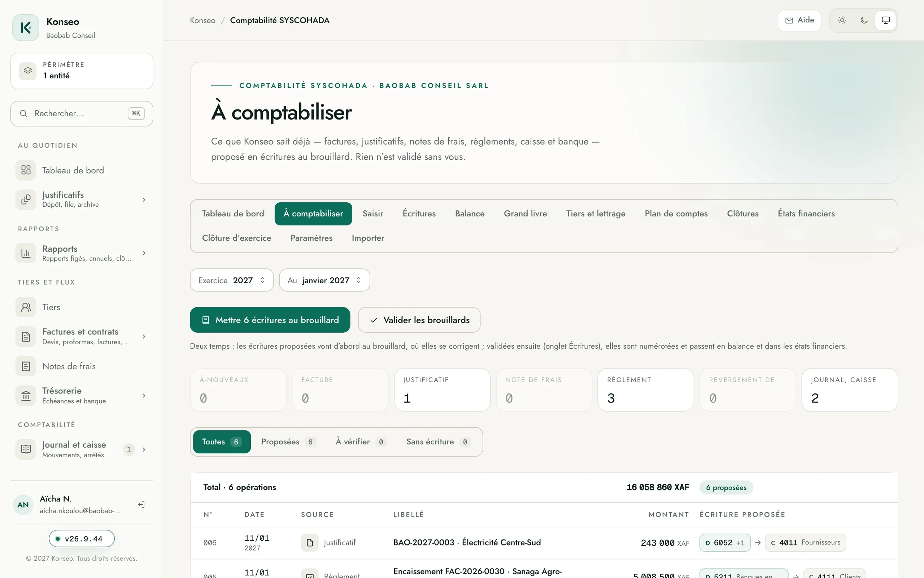This screenshot has height=578, width=924.
Task: Open the Aide button
Action: 799,20
